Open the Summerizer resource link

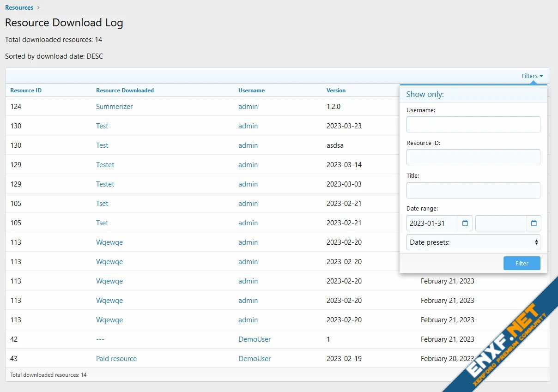114,107
